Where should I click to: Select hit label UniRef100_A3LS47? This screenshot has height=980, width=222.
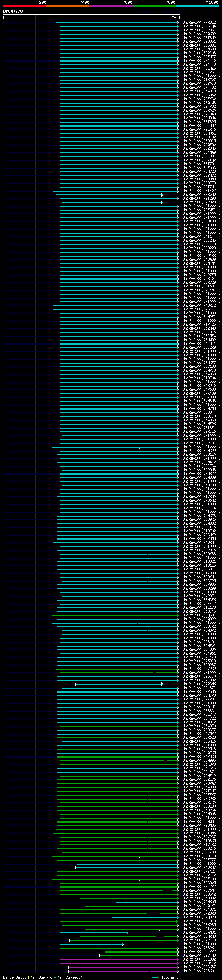pos(199,715)
